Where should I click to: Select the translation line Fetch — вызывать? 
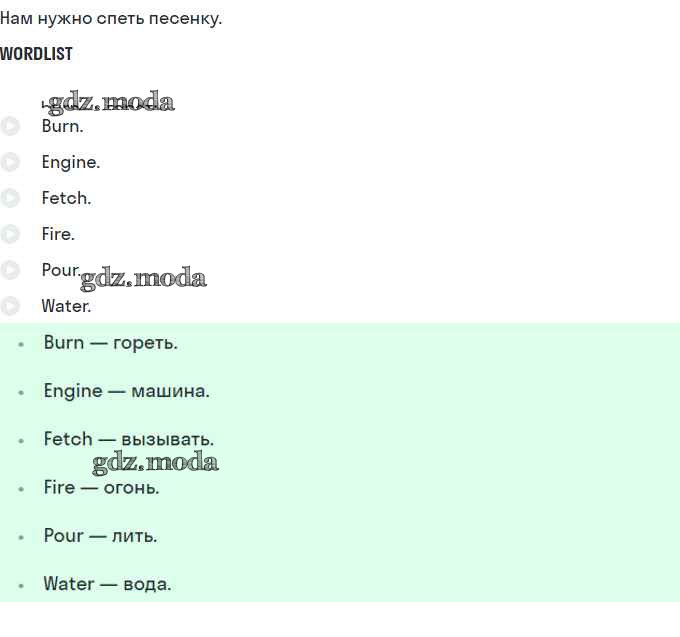coord(129,439)
